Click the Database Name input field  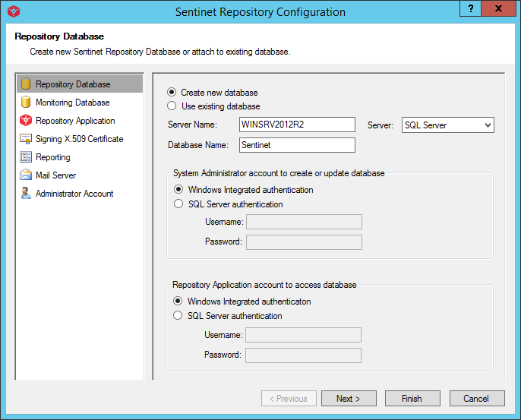pyautogui.click(x=297, y=145)
